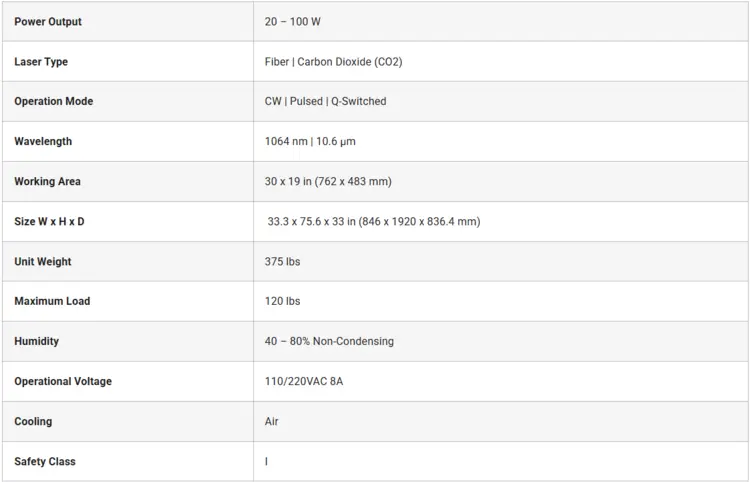This screenshot has width=750, height=482.
Task: Click the Cooling value Air
Action: [x=271, y=421]
